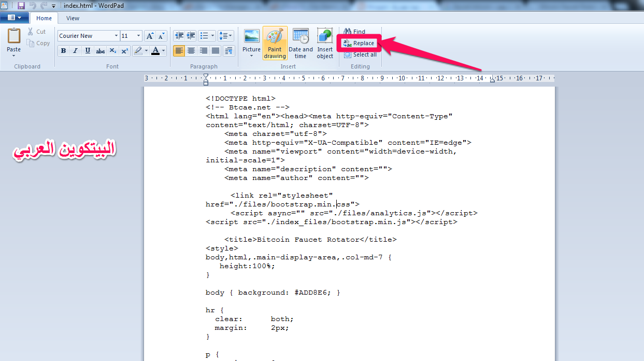Click the "body { background: #ADD8E6; }" line
The height and width of the screenshot is (361, 644).
273,292
